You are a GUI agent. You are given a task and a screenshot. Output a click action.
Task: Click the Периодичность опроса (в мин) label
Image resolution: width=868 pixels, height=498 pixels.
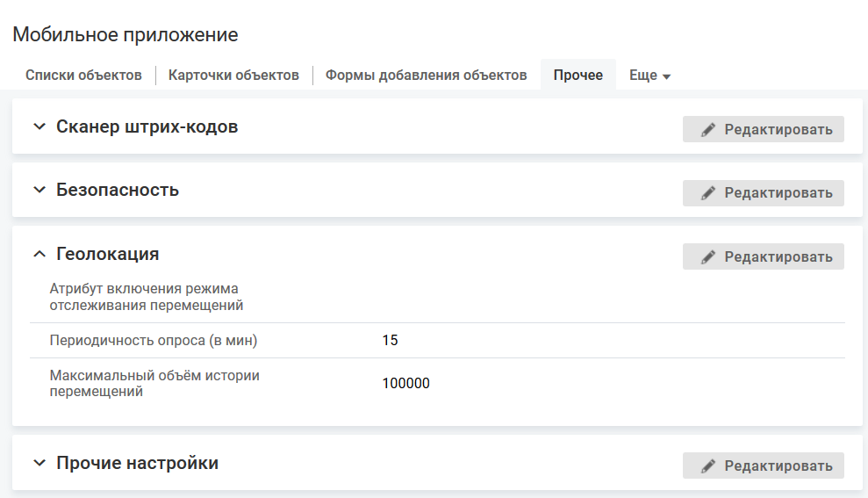[154, 340]
